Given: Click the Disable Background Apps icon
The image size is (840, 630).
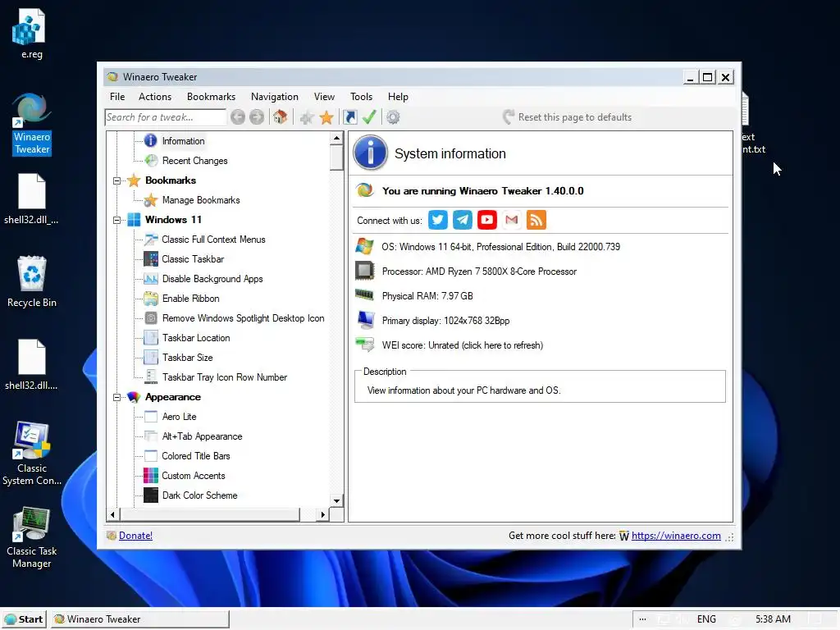Looking at the screenshot, I should click(151, 279).
